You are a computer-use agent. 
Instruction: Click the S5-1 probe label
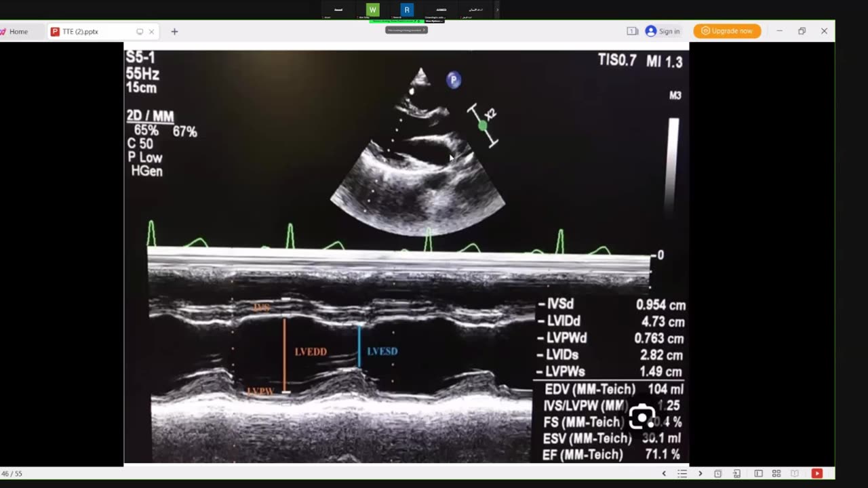[x=142, y=57]
